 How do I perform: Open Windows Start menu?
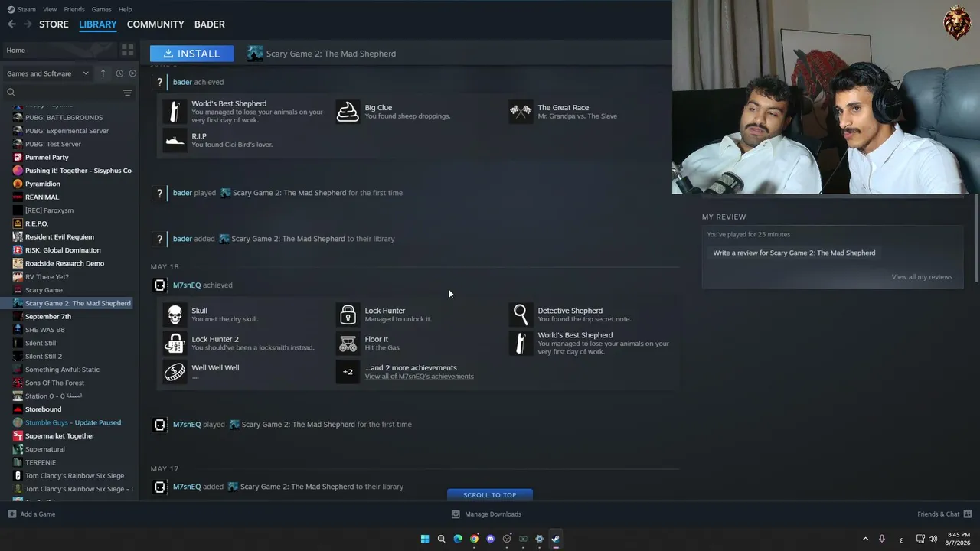coord(425,539)
